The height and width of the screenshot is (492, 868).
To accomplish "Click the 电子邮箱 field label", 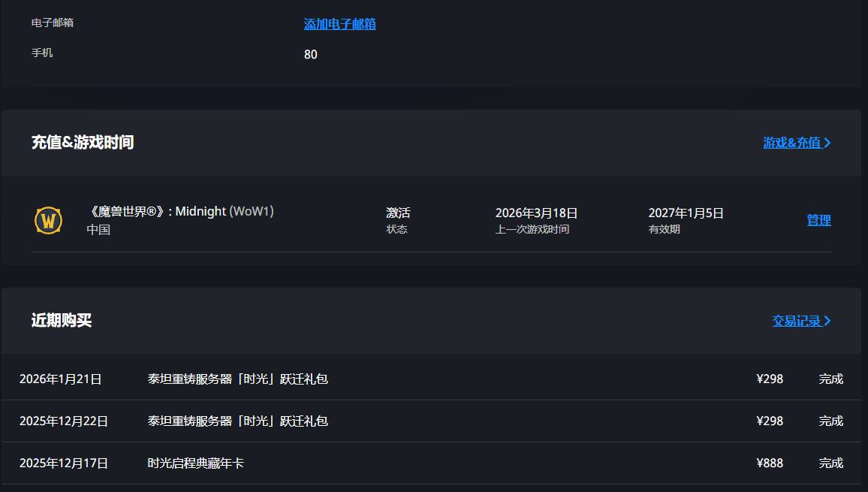I will point(53,23).
